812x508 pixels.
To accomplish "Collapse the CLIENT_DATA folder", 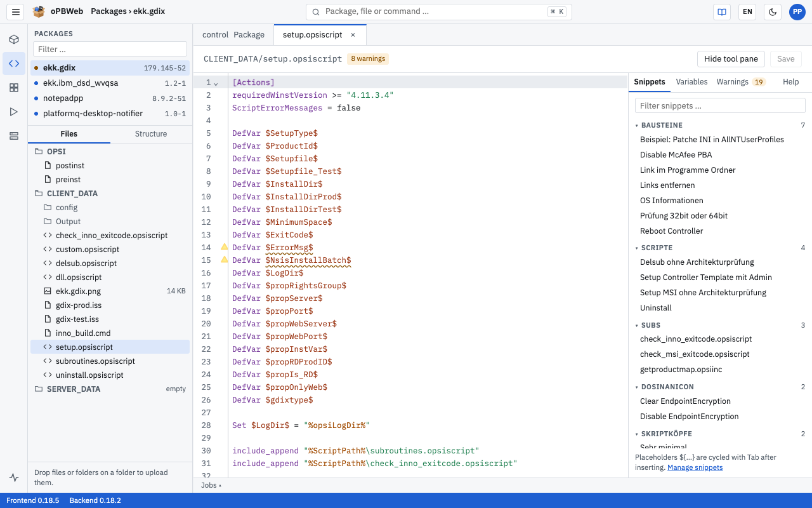I will coord(110,193).
